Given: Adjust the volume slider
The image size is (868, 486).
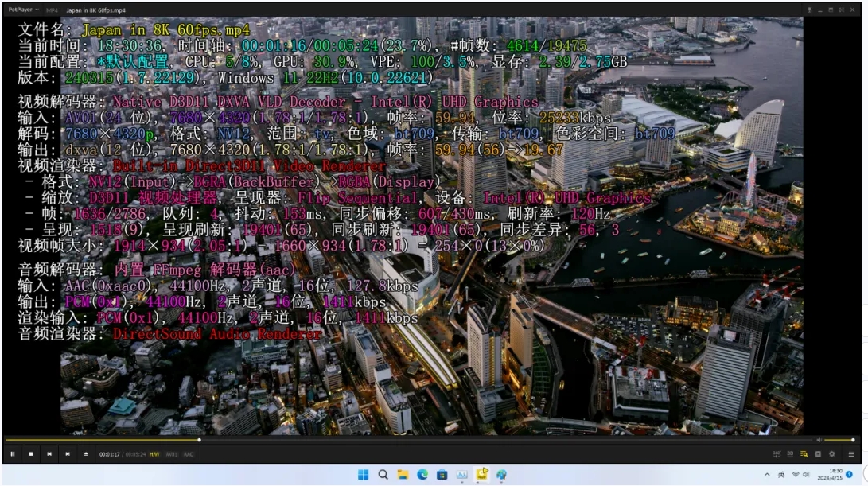Looking at the screenshot, I should [x=839, y=440].
